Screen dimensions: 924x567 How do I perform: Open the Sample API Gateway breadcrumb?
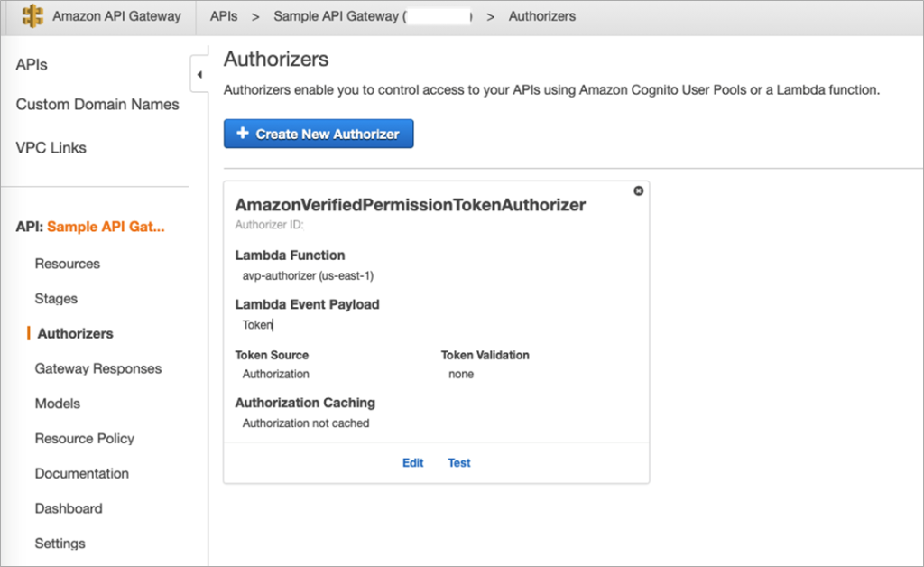[x=337, y=16]
